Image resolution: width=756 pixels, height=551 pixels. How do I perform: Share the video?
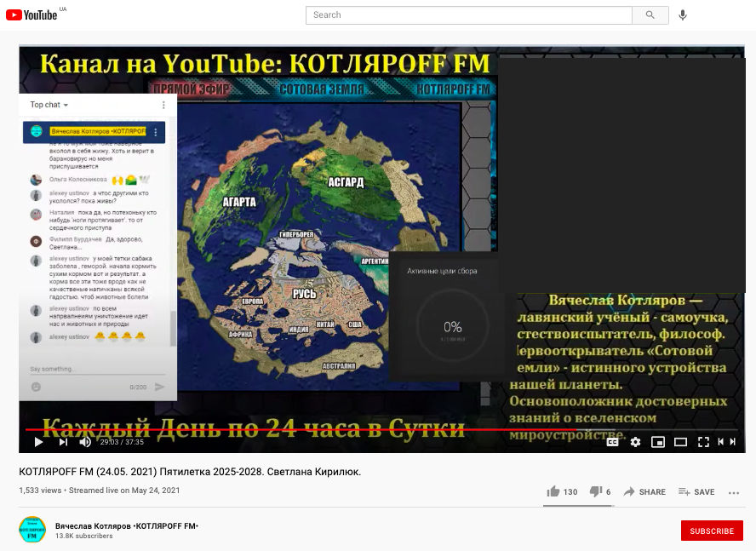pos(644,491)
